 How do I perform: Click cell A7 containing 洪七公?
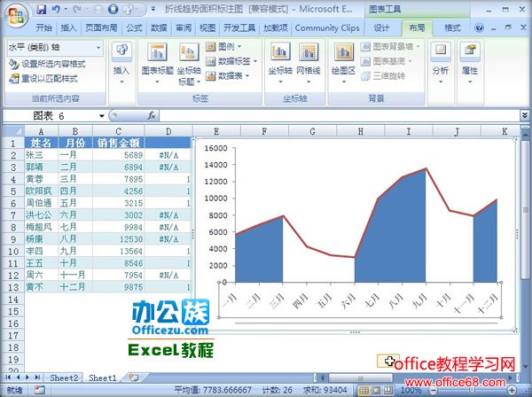point(42,215)
